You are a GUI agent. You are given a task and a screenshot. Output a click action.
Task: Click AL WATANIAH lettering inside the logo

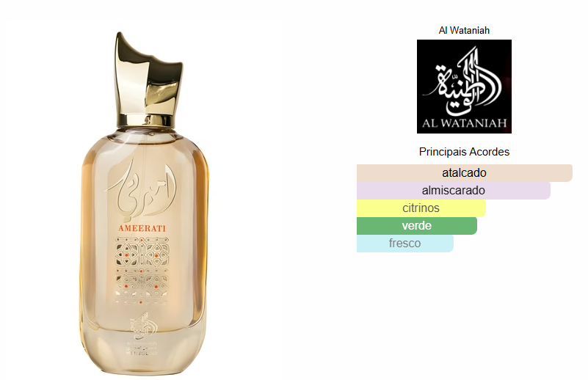(464, 123)
